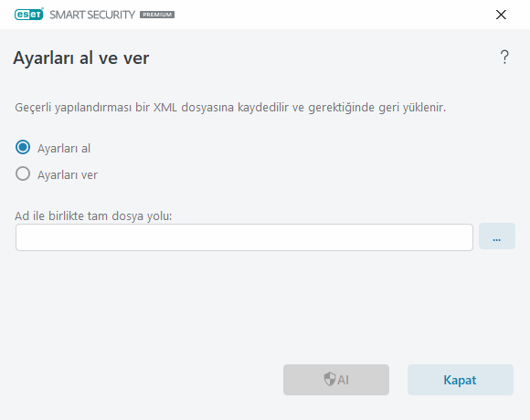The height and width of the screenshot is (420, 530).
Task: Click the ESET logo in title bar
Action: pyautogui.click(x=29, y=15)
